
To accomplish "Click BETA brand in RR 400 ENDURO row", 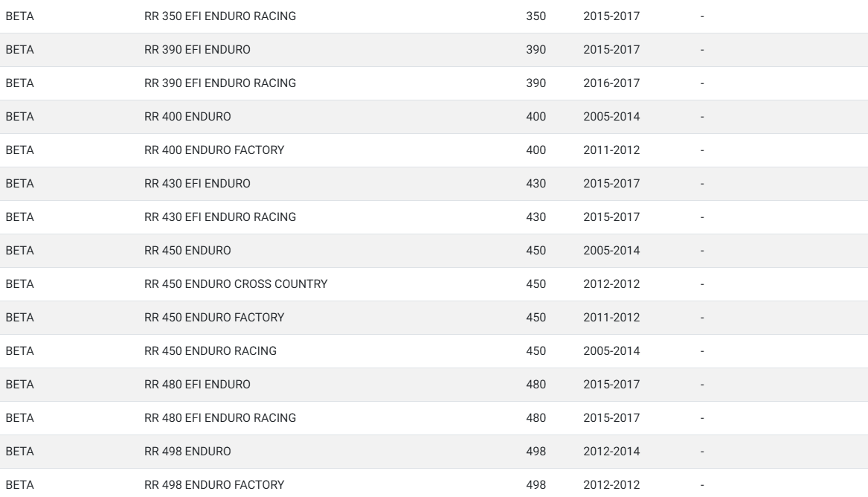I will tap(20, 117).
